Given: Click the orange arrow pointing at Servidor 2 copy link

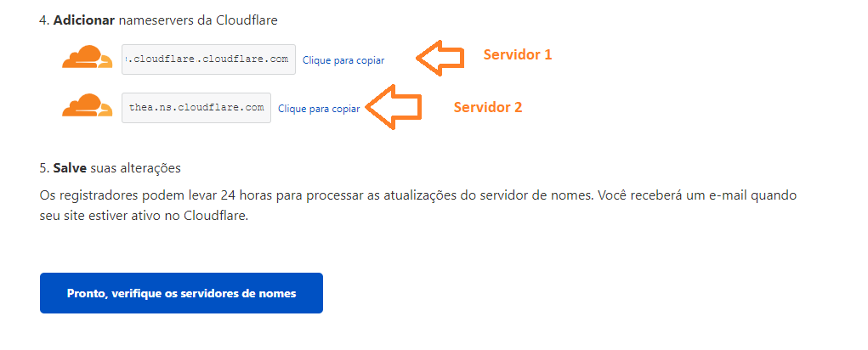Looking at the screenshot, I should tap(394, 107).
